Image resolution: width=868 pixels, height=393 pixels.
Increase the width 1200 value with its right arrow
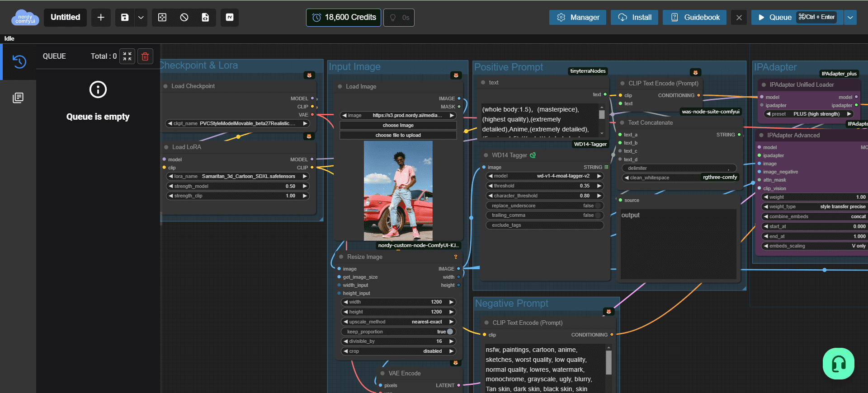451,302
